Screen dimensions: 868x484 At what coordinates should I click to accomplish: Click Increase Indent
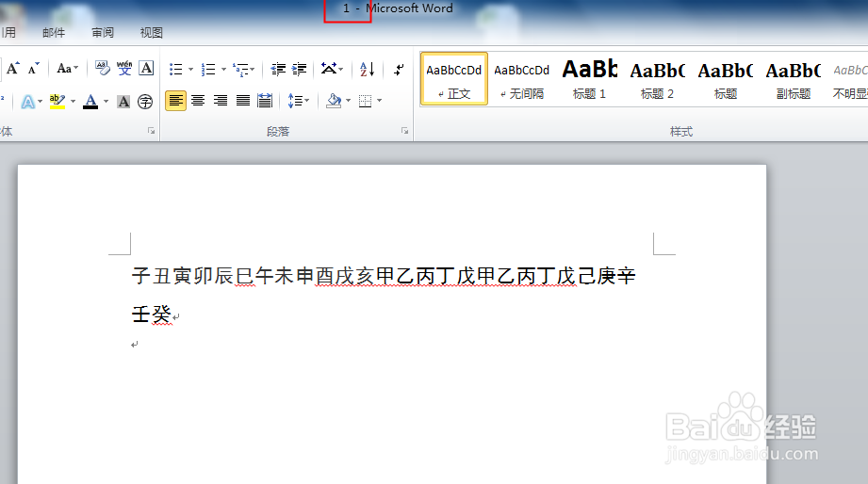coord(300,69)
